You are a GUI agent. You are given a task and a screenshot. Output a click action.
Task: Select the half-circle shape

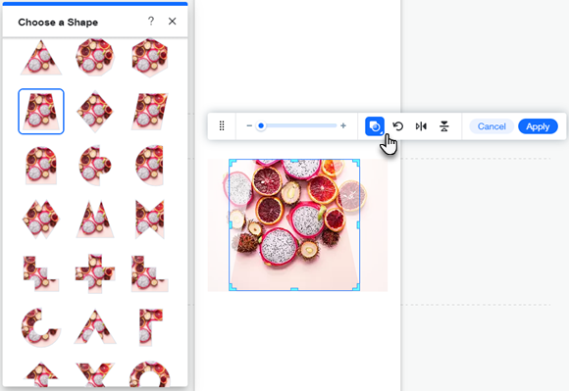[149, 166]
